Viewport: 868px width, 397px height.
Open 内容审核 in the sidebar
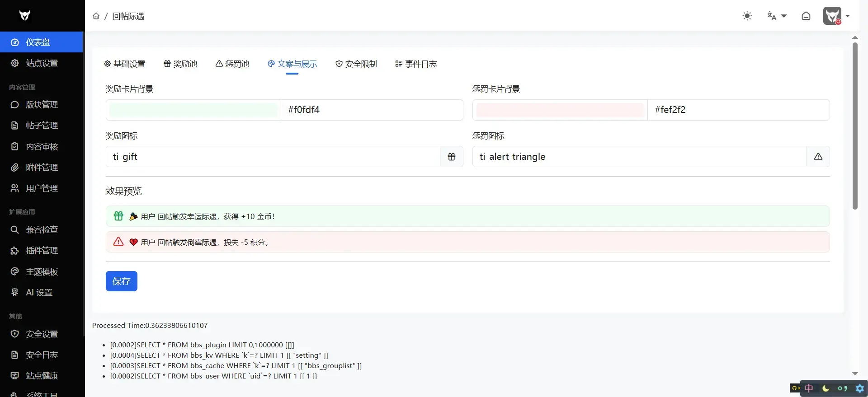tap(42, 146)
